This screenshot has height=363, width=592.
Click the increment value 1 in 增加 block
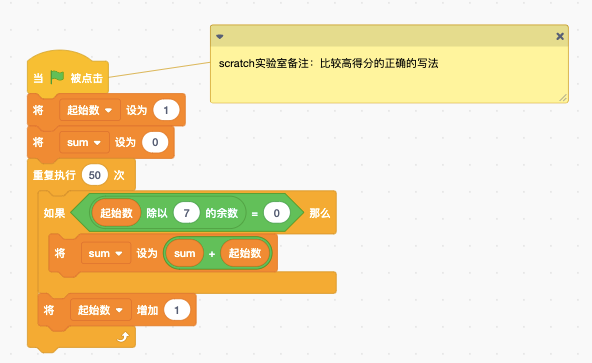pyautogui.click(x=177, y=310)
